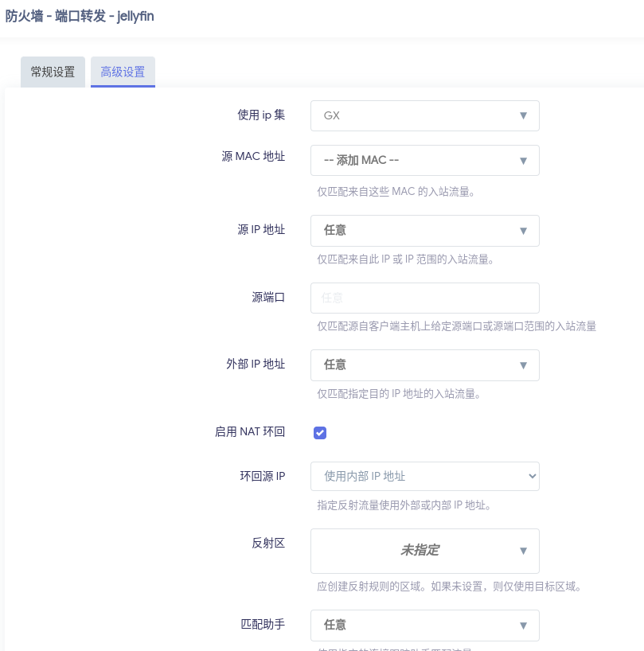Click the 环回源 IP field label

(262, 477)
